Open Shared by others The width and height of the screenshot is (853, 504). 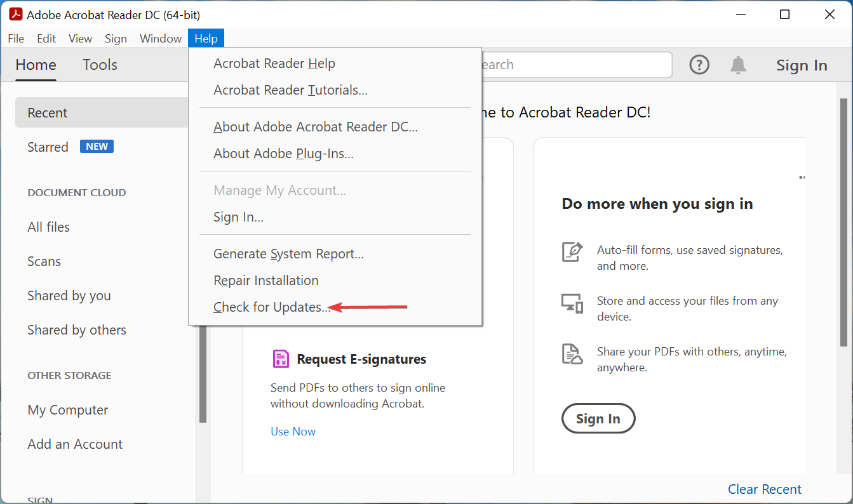76,330
